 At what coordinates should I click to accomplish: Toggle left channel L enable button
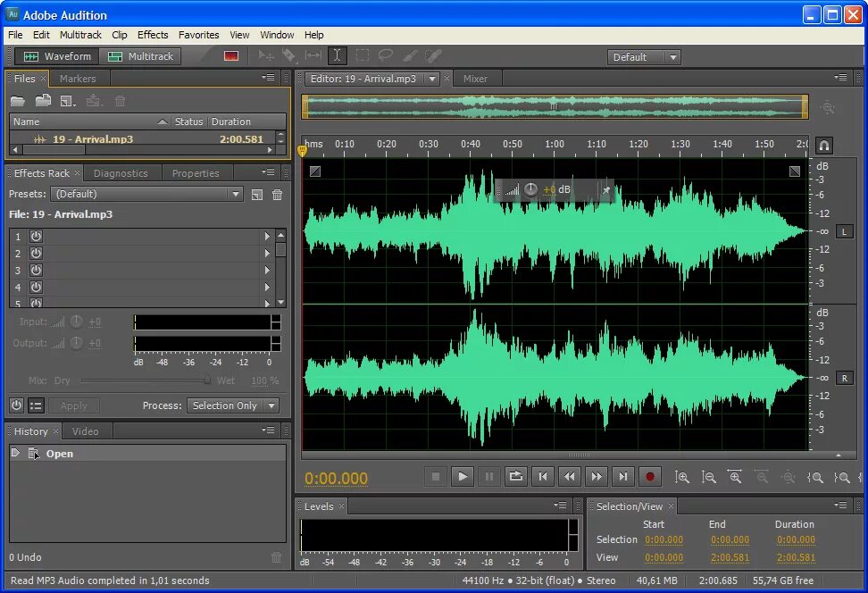click(844, 232)
